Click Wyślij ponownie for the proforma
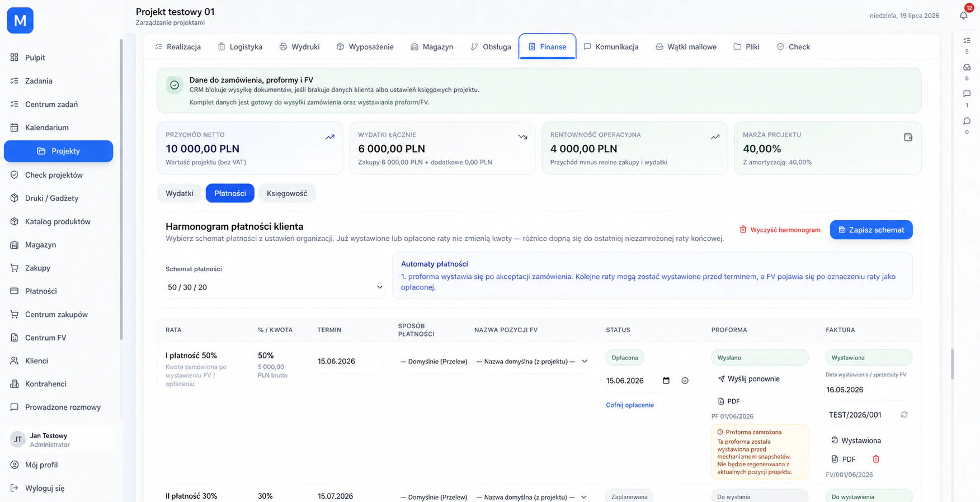 748,379
